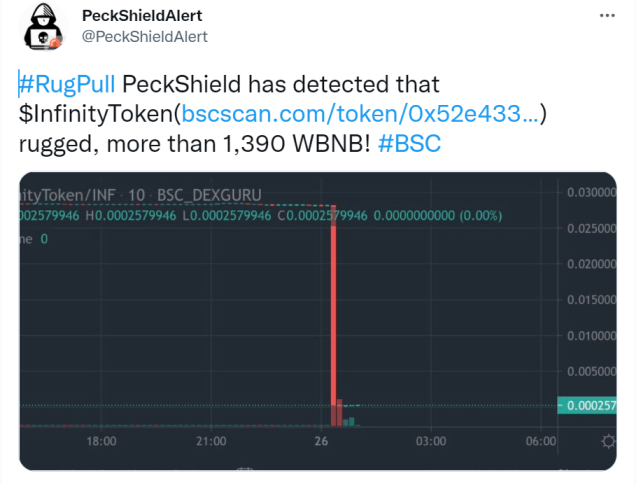Open the bscscan.com token link
Screen dimensions: 641x485
click(361, 113)
